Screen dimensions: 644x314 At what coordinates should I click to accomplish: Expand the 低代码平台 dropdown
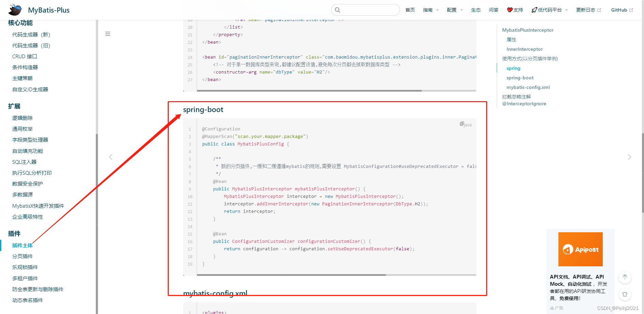(x=550, y=10)
